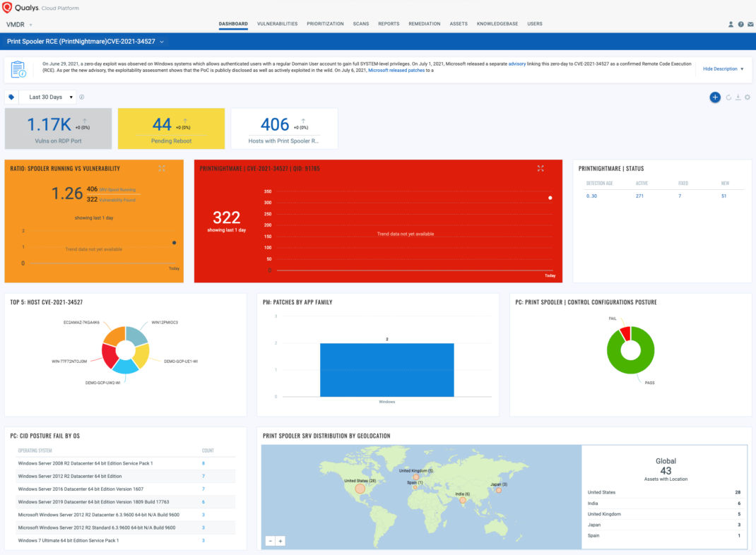Viewport: 756px width, 555px height.
Task: Click Active count 271
Action: point(640,196)
